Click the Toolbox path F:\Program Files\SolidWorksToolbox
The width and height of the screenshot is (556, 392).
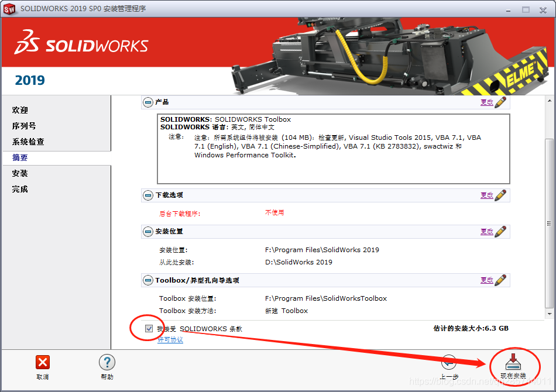click(x=326, y=298)
